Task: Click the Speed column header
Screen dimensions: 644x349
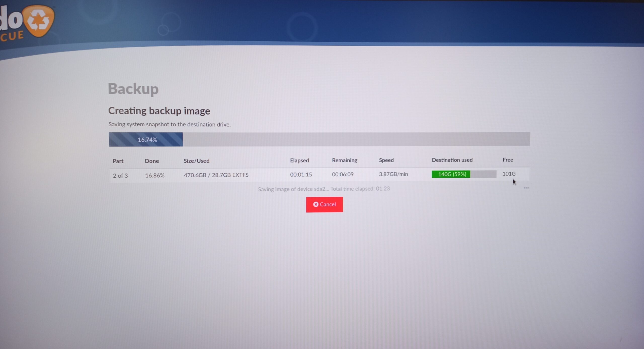Action: (386, 160)
